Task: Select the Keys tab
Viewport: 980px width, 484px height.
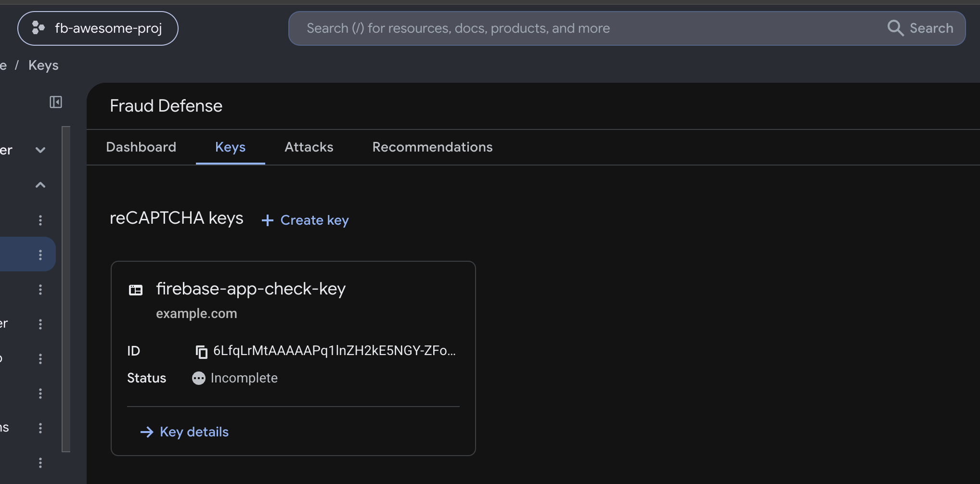Action: 230,147
